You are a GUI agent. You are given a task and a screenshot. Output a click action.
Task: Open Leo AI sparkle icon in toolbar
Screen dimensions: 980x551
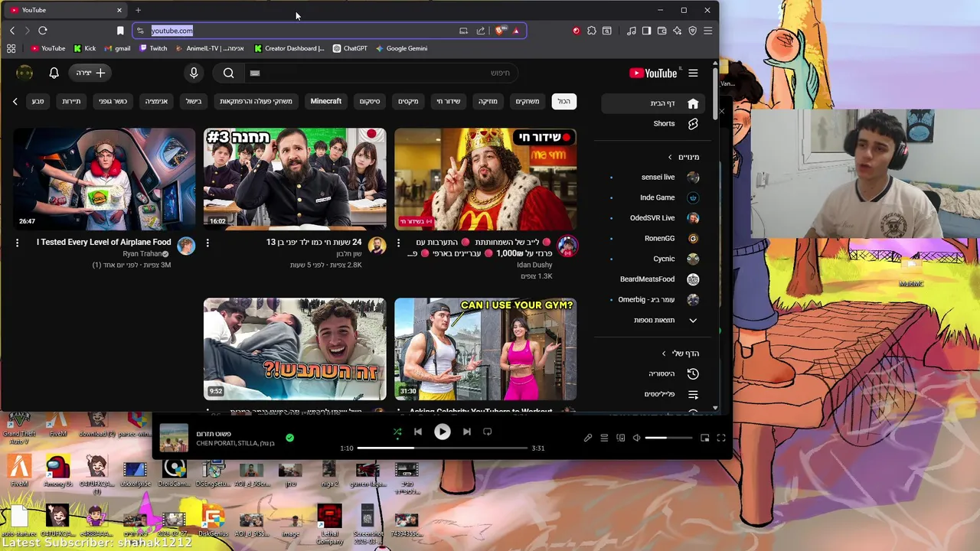[678, 31]
